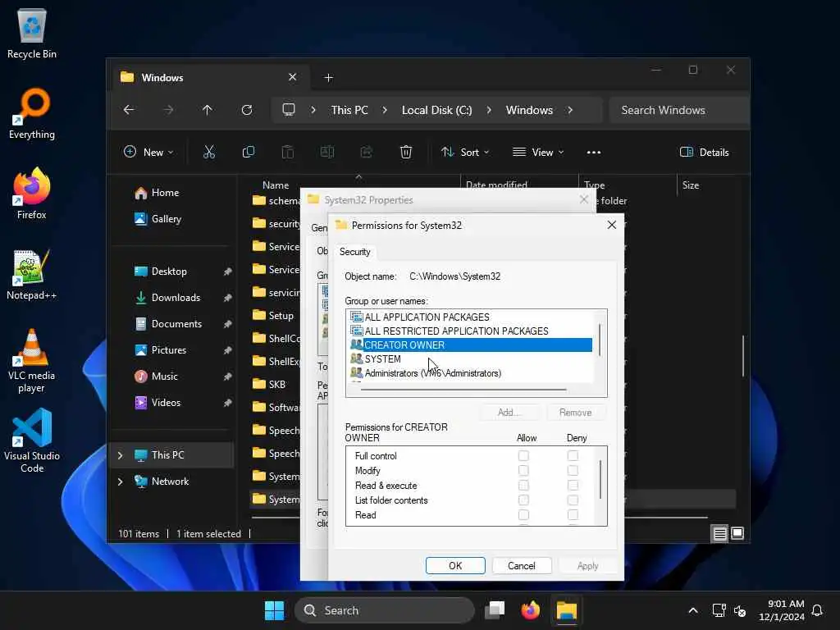Click the Copy icon in Explorer toolbar
Screen dimensions: 840x630
pyautogui.click(x=248, y=152)
